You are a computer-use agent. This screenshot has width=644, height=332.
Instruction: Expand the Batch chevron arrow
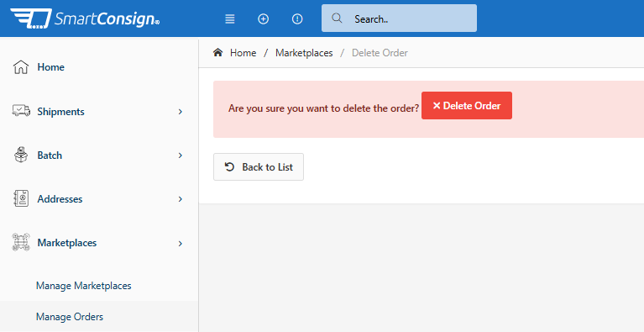181,155
